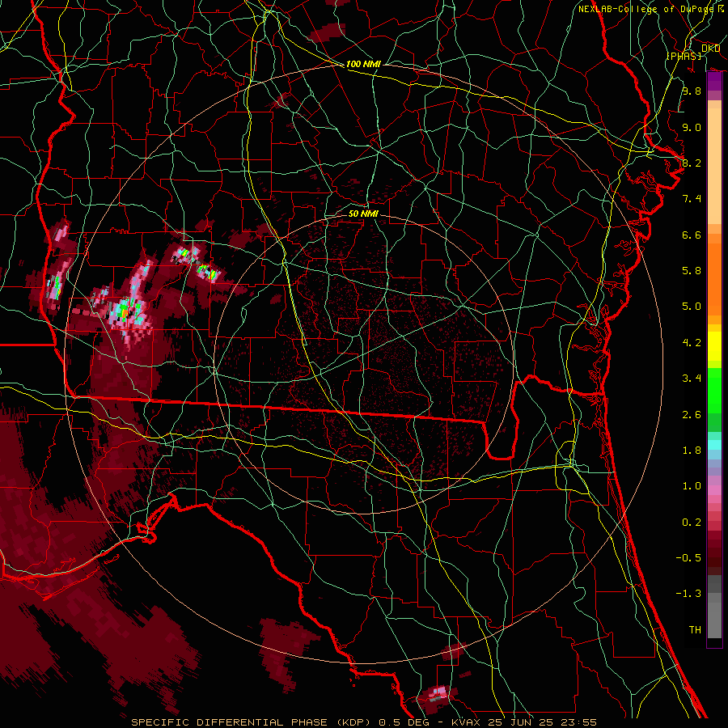The width and height of the screenshot is (728, 728).
Task: Select the -0.5 value on the color scale
Action: (x=688, y=558)
